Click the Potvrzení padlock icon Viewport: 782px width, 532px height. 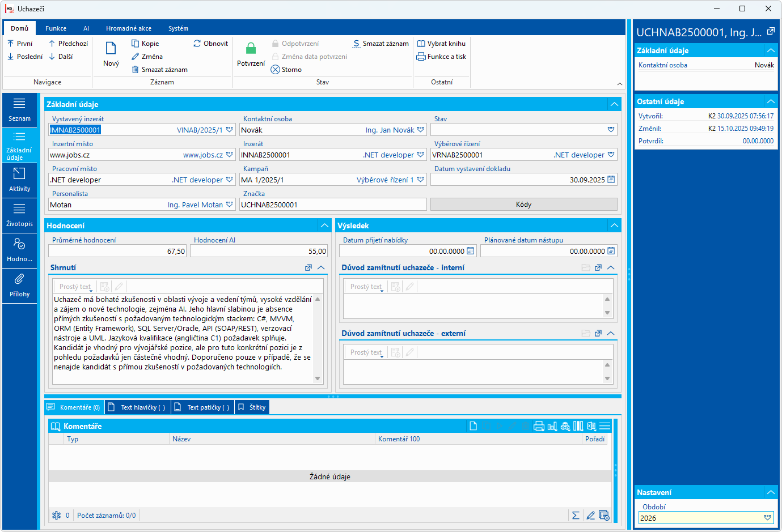coord(251,48)
